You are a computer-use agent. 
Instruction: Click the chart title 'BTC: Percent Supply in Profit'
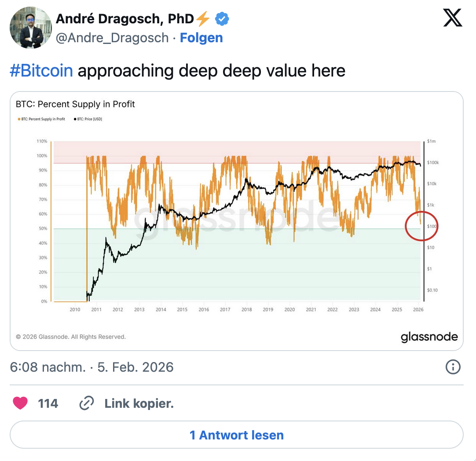click(74, 104)
